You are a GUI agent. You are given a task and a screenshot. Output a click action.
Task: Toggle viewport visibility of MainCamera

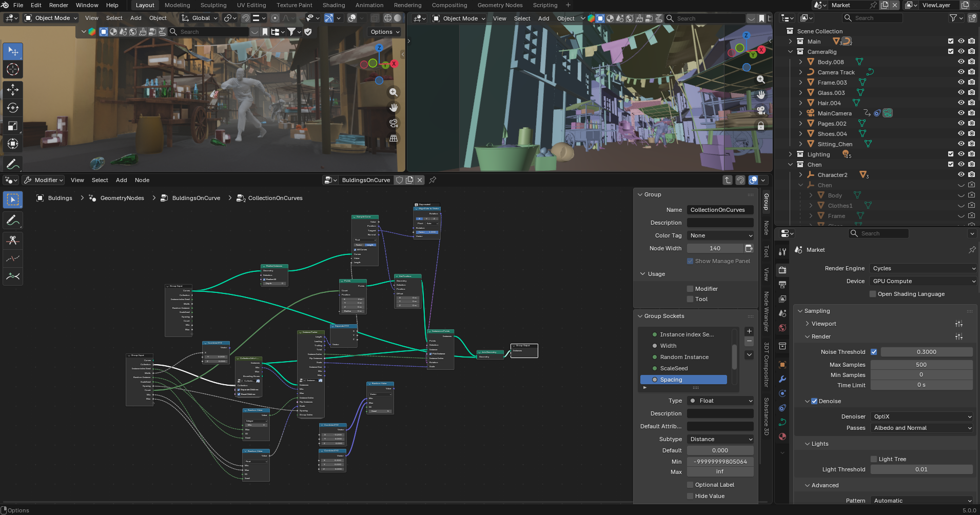tap(961, 113)
